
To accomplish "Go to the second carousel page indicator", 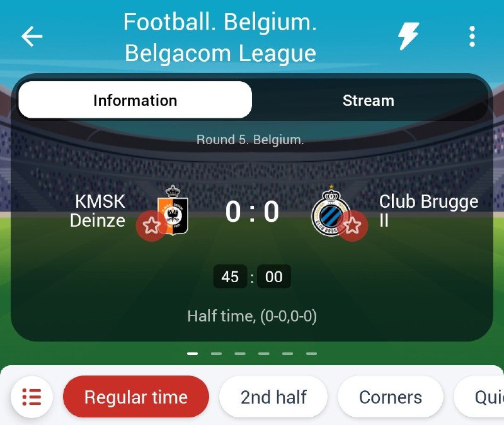I will point(216,354).
